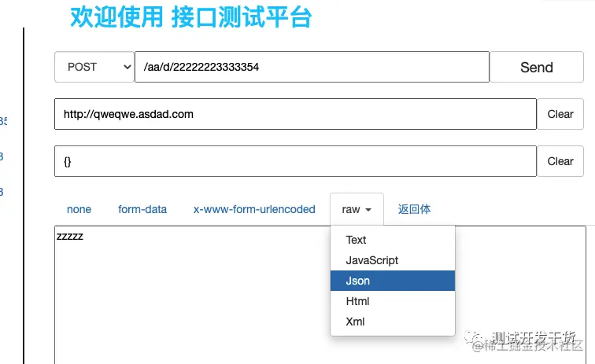Screen dimensions: 595x364
Task: Select Json in the raw type menu
Action: 393,281
